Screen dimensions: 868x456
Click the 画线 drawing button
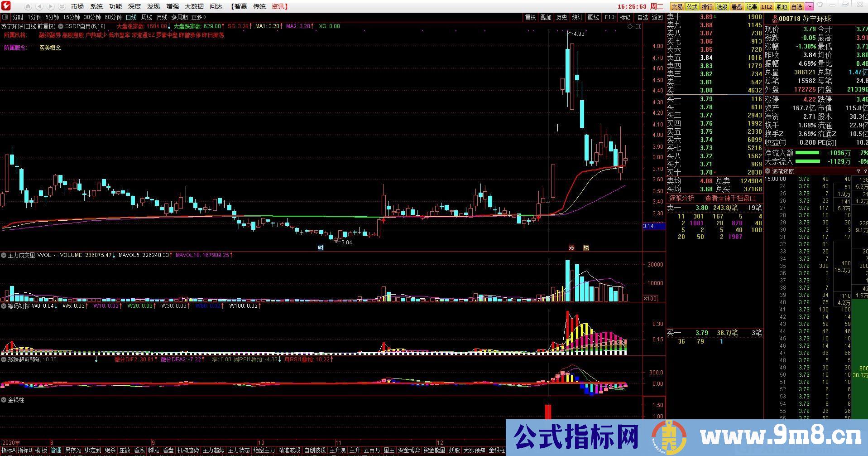click(593, 17)
